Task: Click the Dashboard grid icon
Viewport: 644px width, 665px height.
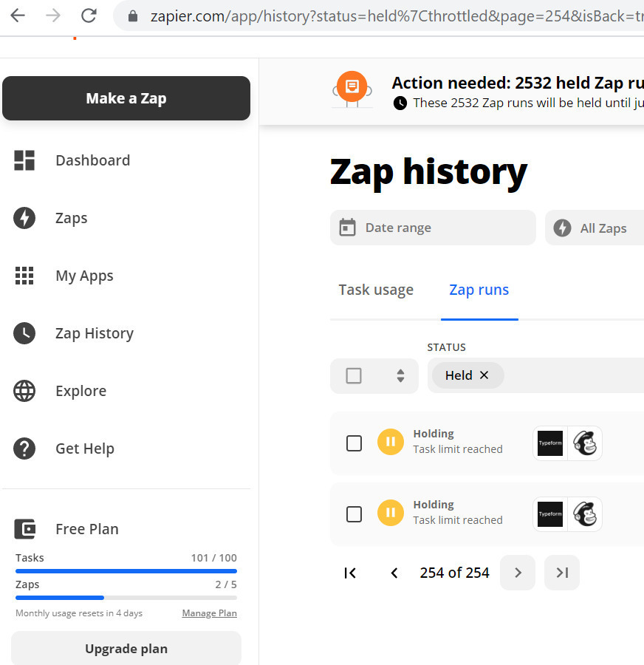Action: [24, 160]
